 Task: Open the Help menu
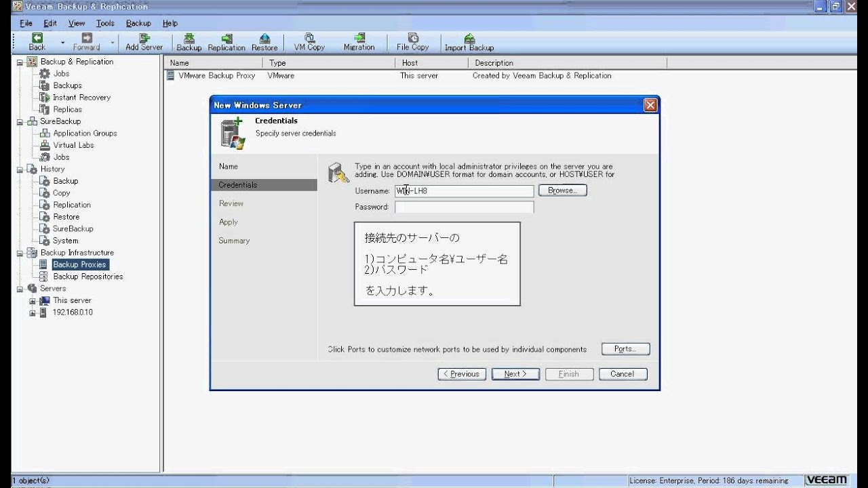pyautogui.click(x=170, y=23)
